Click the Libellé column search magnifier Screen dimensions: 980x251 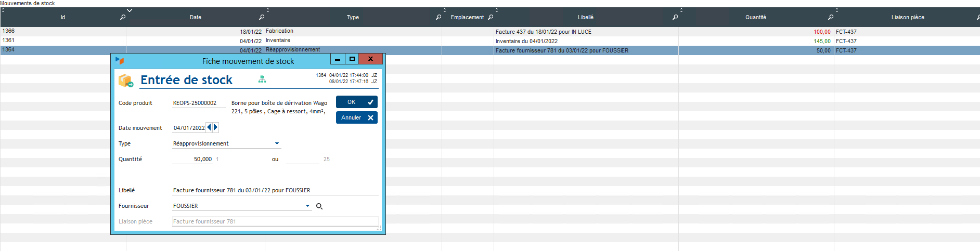[675, 17]
